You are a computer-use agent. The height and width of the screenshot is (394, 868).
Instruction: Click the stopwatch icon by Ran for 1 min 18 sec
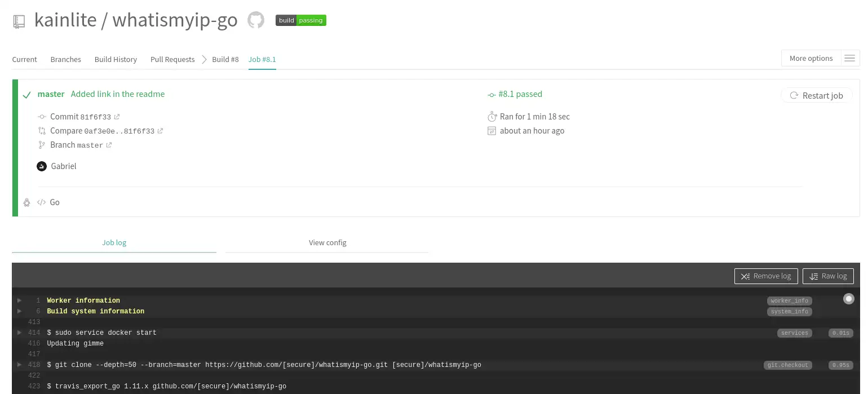491,117
